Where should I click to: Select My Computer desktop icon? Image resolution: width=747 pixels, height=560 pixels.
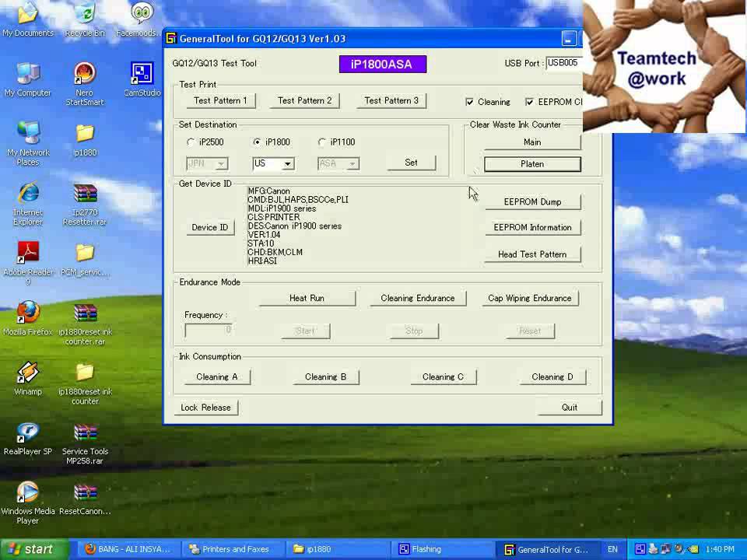28,79
